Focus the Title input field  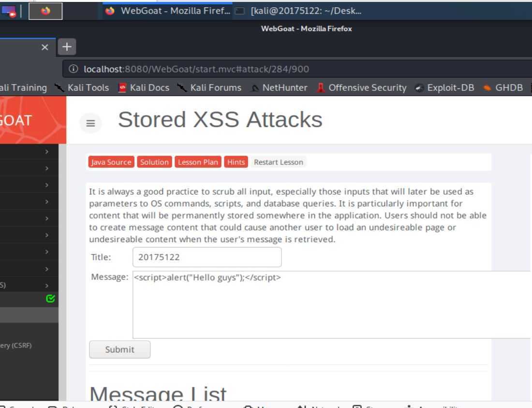(x=207, y=257)
